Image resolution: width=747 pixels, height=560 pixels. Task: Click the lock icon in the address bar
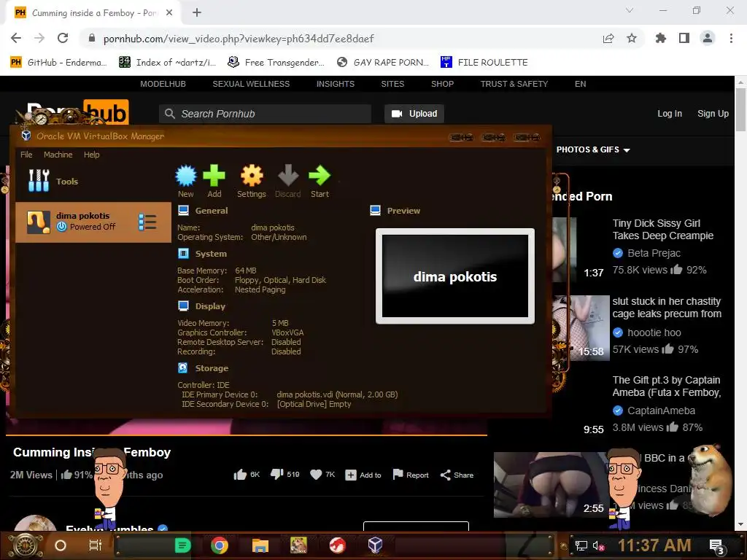pos(92,38)
